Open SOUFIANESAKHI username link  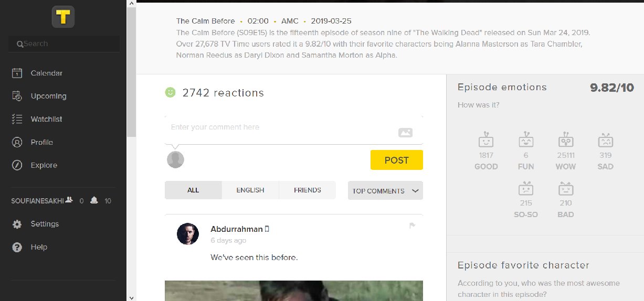(37, 201)
